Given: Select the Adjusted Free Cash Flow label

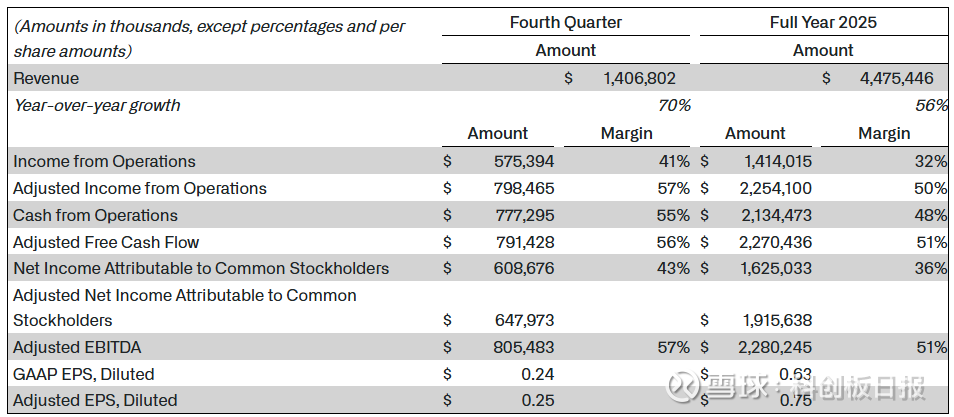Looking at the screenshot, I should point(106,242).
